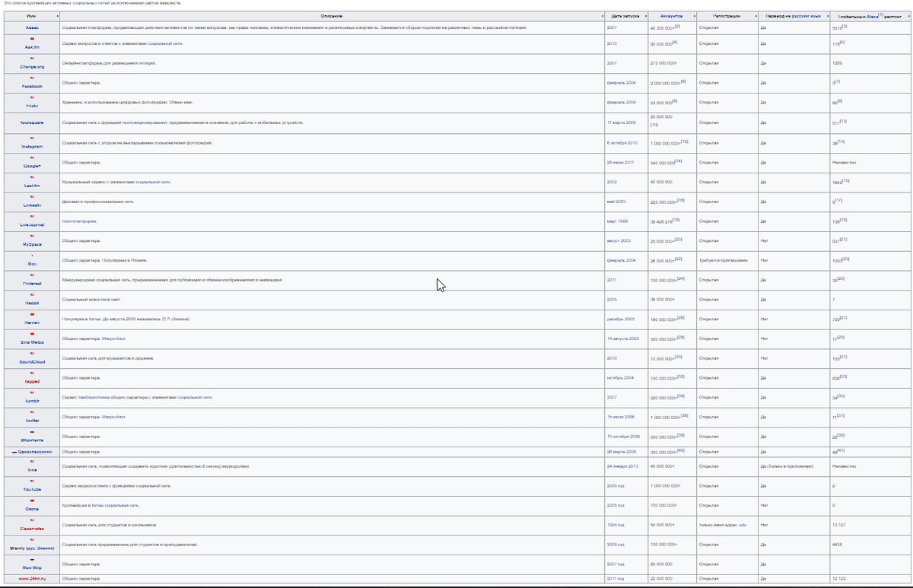Open the Аккаунтов link in the header
913x588 pixels.
click(x=672, y=16)
